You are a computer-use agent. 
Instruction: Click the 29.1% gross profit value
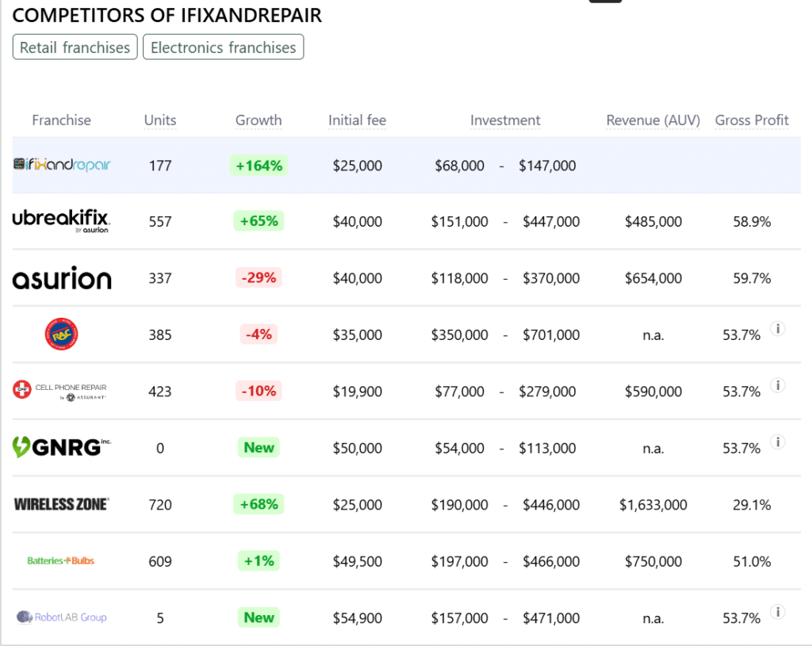click(752, 505)
